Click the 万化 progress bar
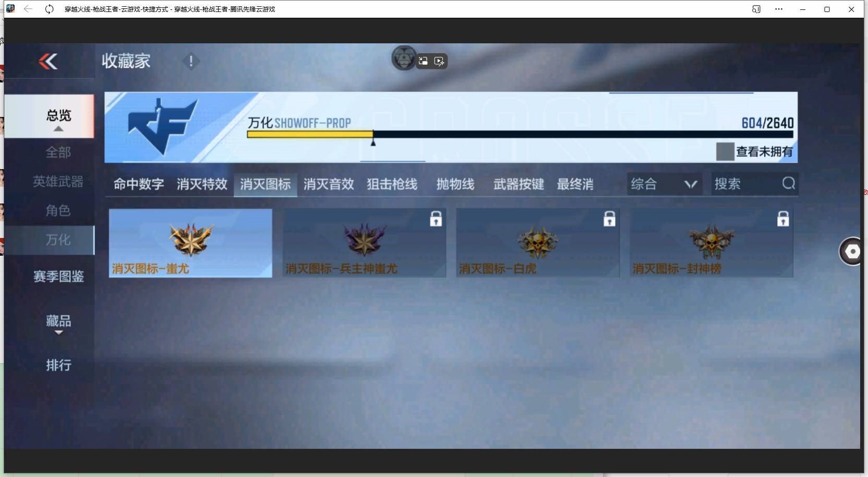This screenshot has height=477, width=868. click(520, 135)
